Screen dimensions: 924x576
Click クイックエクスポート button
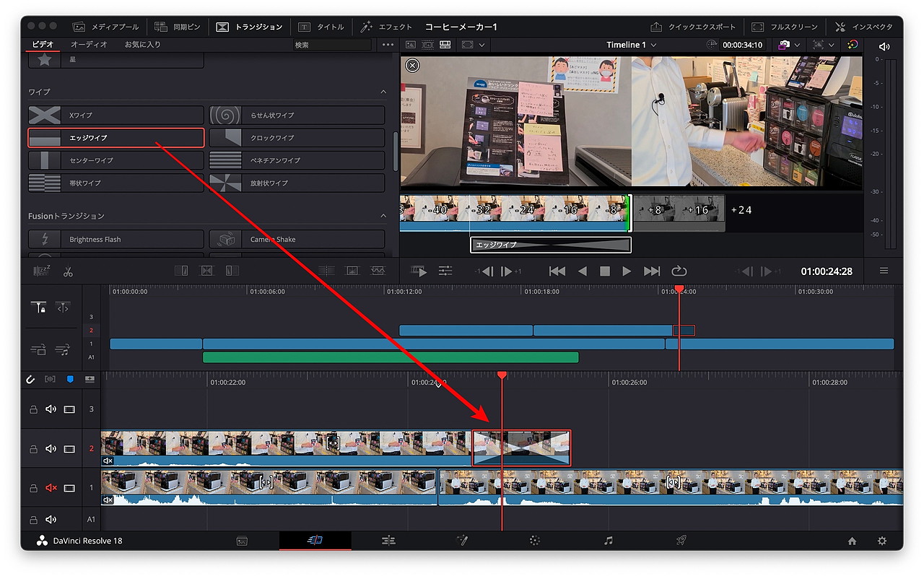click(693, 27)
